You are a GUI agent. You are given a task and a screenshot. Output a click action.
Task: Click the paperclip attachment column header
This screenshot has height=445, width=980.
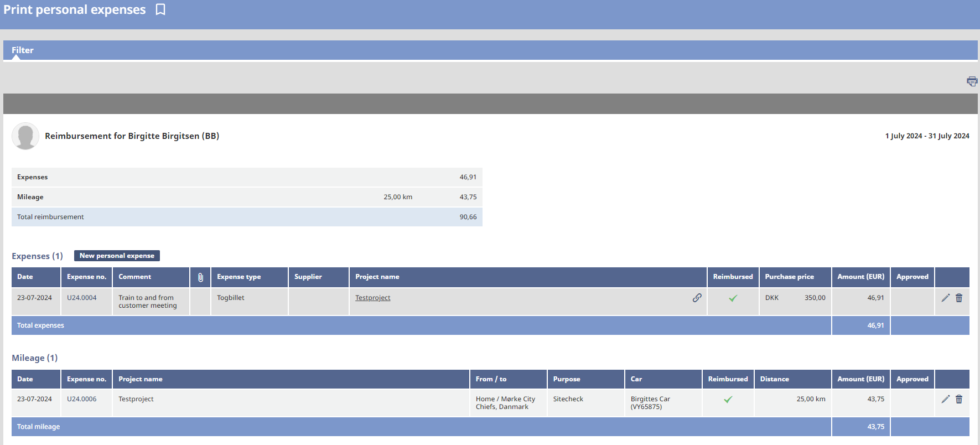(x=200, y=277)
